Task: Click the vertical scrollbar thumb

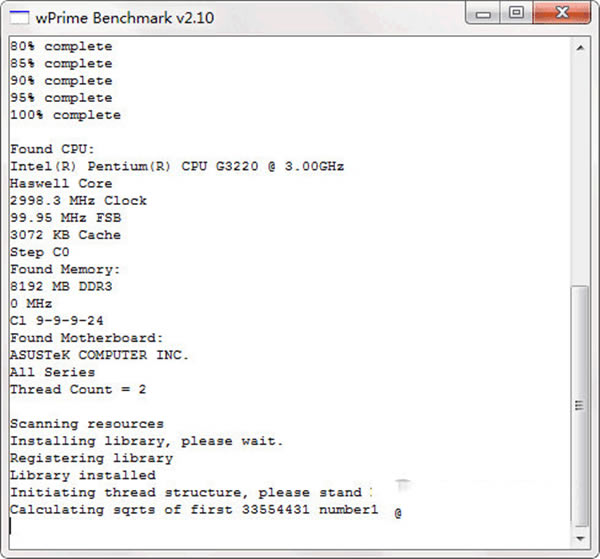Action: coord(580,406)
